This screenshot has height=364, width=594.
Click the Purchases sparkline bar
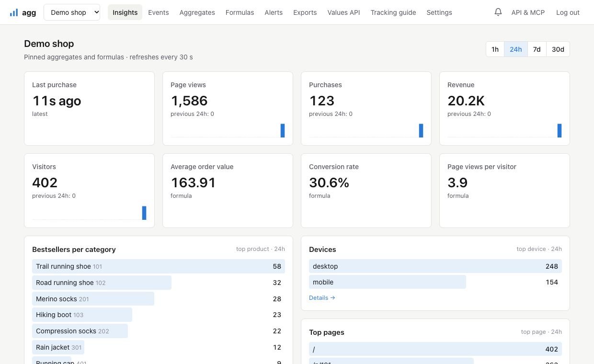point(421,131)
